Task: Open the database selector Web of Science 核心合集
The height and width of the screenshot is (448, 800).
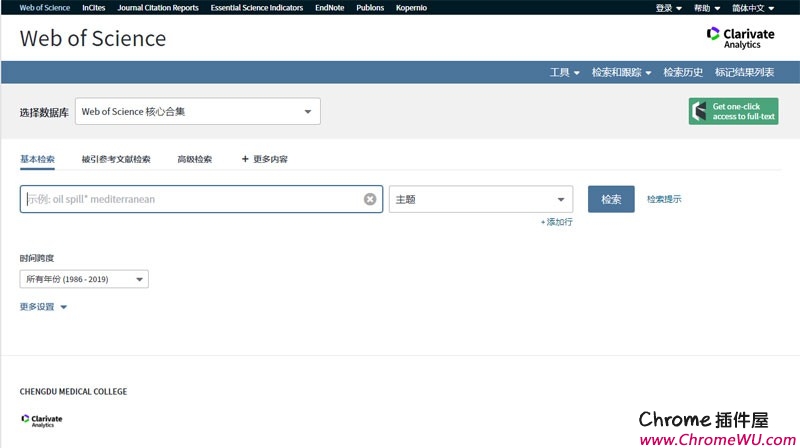Action: (198, 112)
